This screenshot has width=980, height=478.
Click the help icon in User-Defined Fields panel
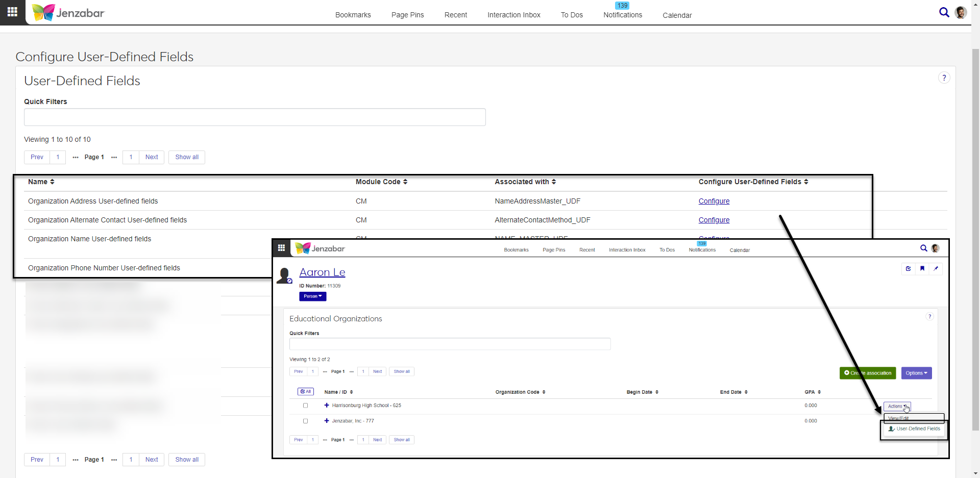click(944, 78)
